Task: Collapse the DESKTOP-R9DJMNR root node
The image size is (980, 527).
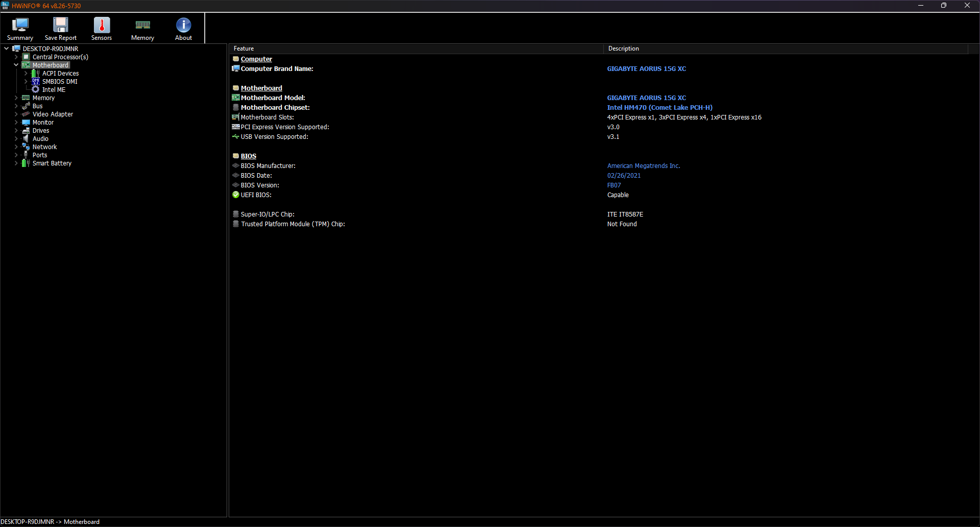Action: click(x=6, y=49)
